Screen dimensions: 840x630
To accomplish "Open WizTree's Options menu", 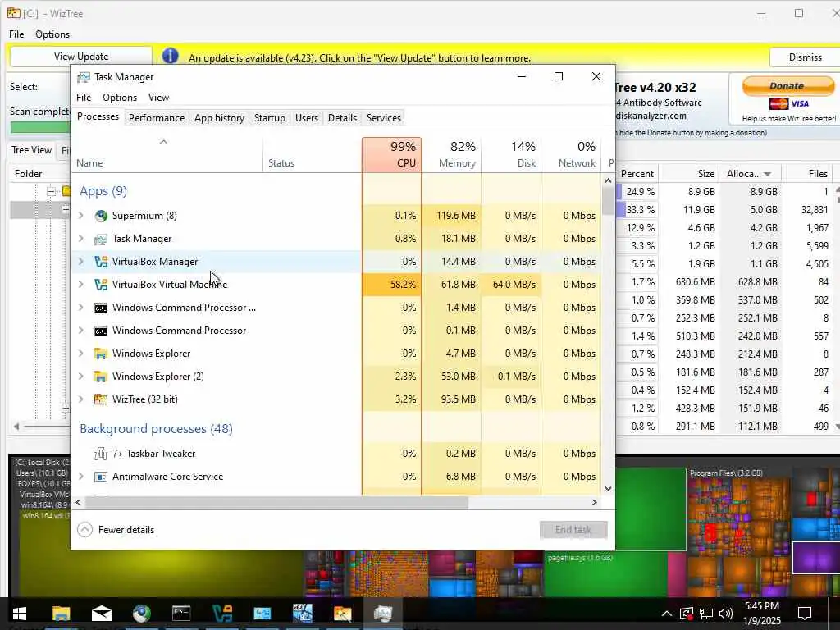I will (x=52, y=34).
